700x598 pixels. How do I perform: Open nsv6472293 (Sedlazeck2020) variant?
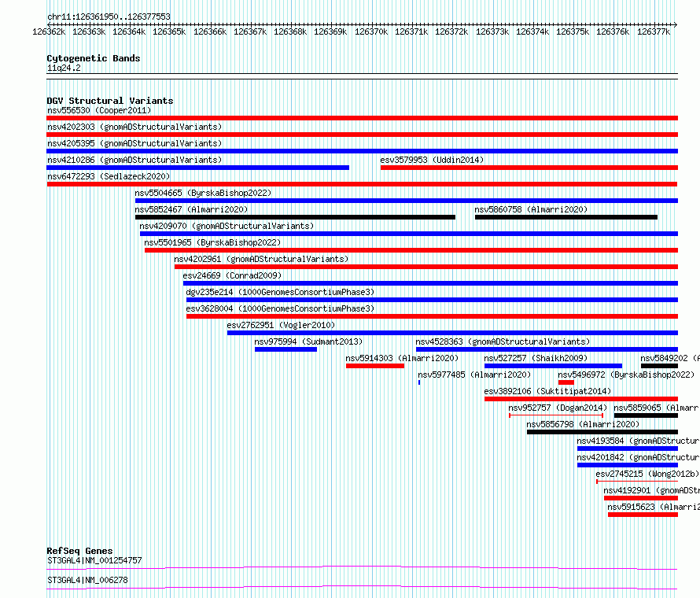(109, 176)
